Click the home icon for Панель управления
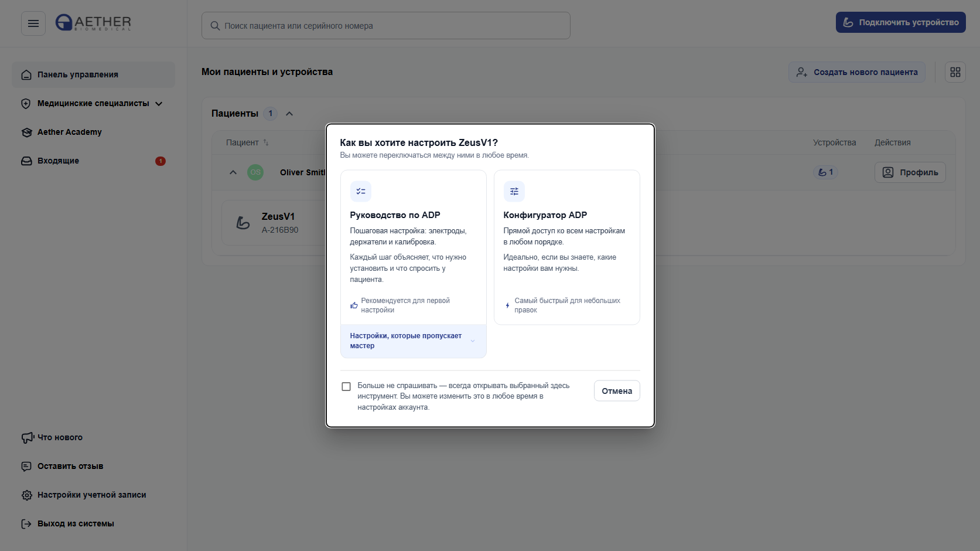980x551 pixels. click(x=26, y=75)
